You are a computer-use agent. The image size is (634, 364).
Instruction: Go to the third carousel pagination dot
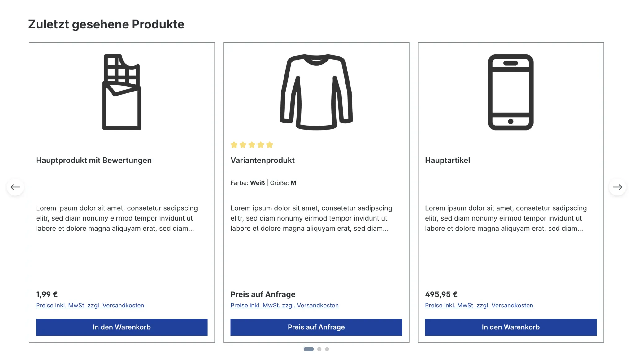pyautogui.click(x=327, y=349)
